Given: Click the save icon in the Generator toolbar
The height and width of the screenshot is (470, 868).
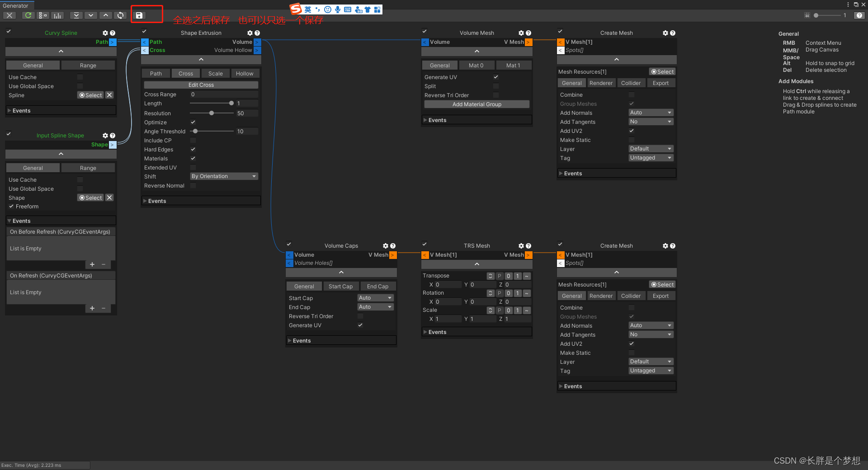Looking at the screenshot, I should 139,15.
